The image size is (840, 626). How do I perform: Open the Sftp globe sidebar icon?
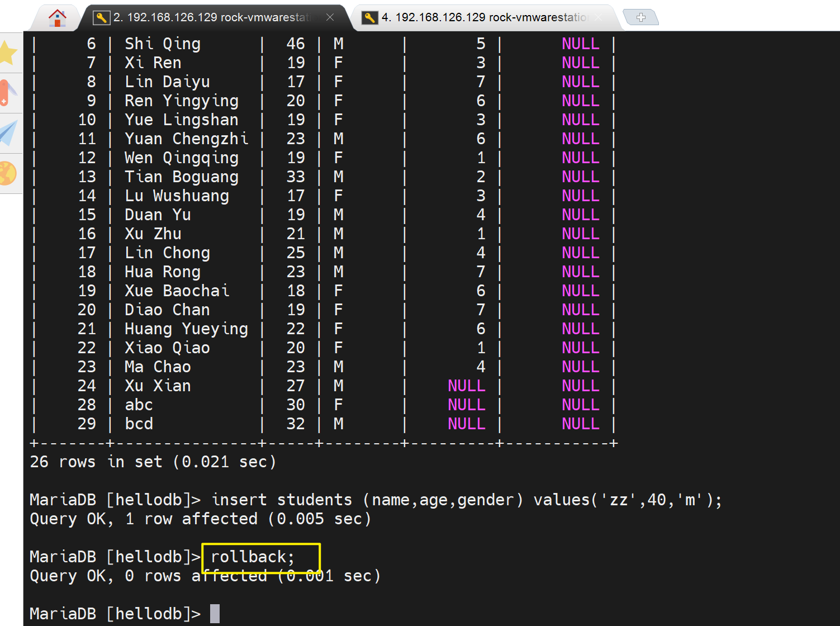click(8, 173)
